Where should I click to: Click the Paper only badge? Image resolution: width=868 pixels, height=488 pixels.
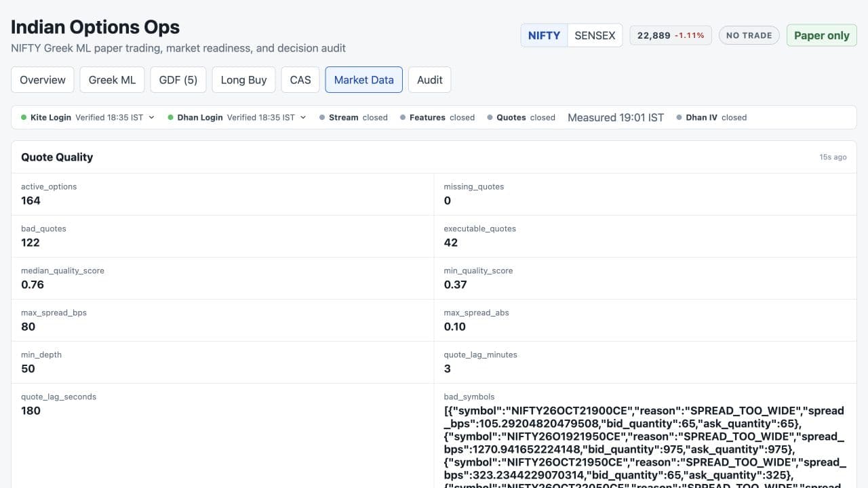pos(822,35)
